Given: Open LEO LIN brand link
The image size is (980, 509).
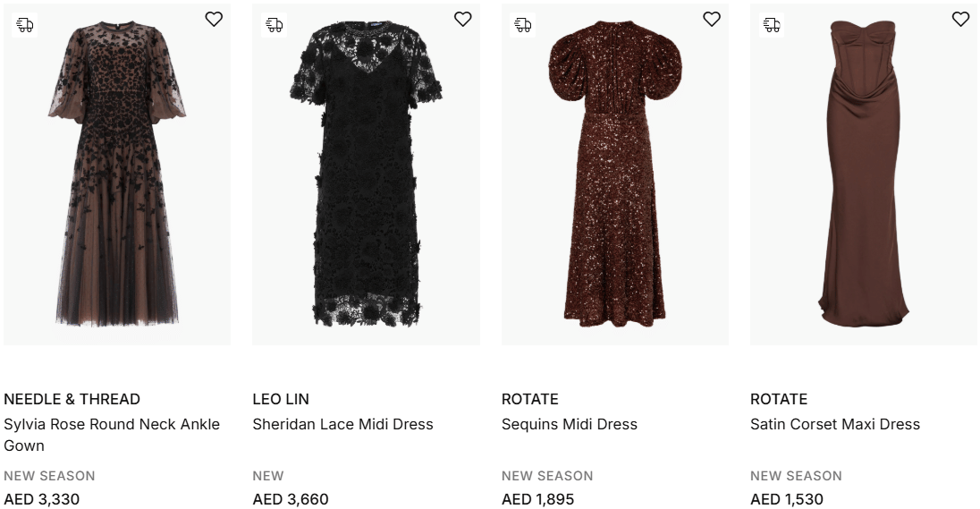Looking at the screenshot, I should click(281, 399).
